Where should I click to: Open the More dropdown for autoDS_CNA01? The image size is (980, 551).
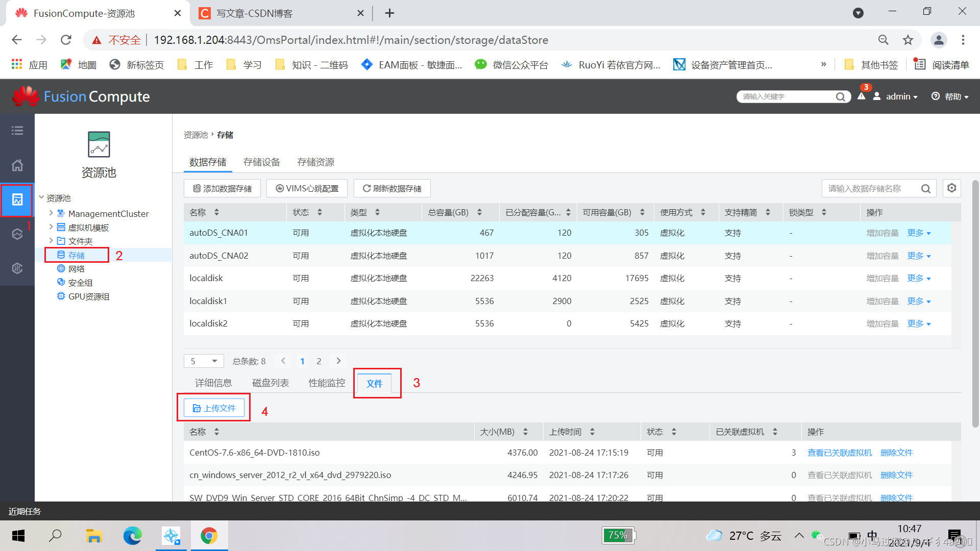(x=919, y=233)
